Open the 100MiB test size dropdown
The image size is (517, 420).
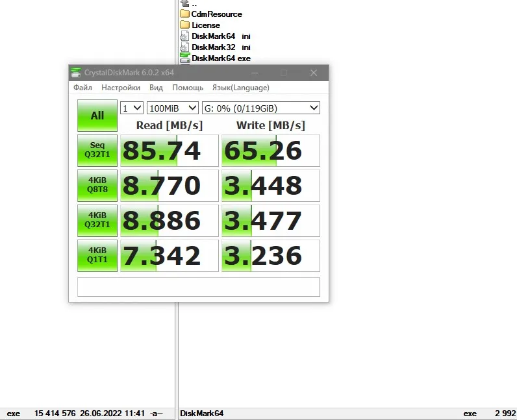coord(173,108)
